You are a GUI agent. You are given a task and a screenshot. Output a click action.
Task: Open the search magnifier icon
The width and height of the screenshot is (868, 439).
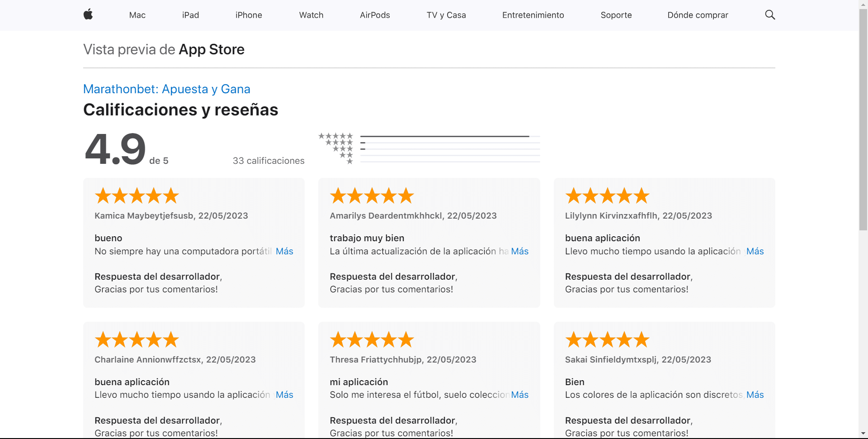pyautogui.click(x=770, y=15)
